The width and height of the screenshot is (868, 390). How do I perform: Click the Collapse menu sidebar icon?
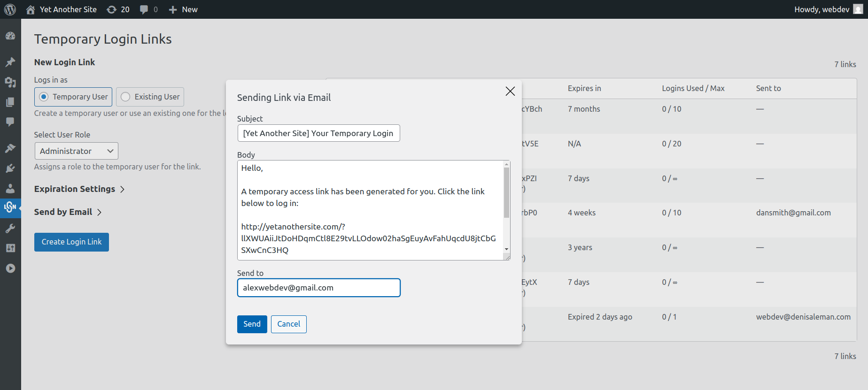(x=10, y=268)
